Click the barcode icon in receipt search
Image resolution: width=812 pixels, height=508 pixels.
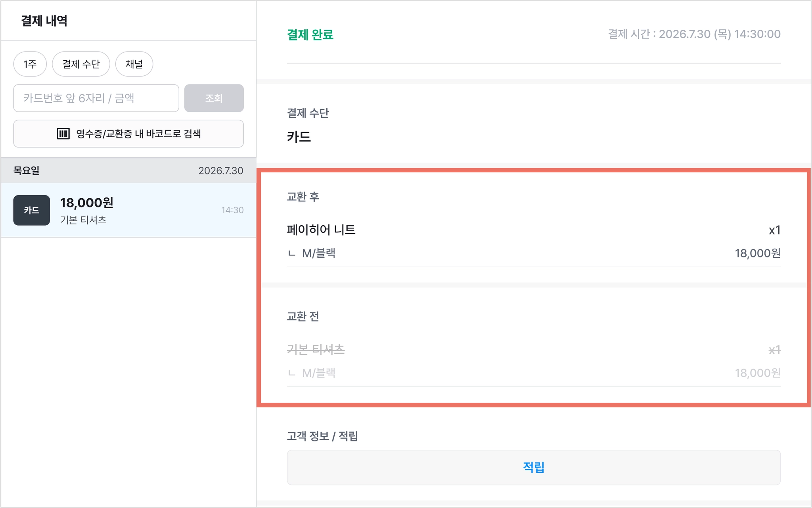point(63,134)
